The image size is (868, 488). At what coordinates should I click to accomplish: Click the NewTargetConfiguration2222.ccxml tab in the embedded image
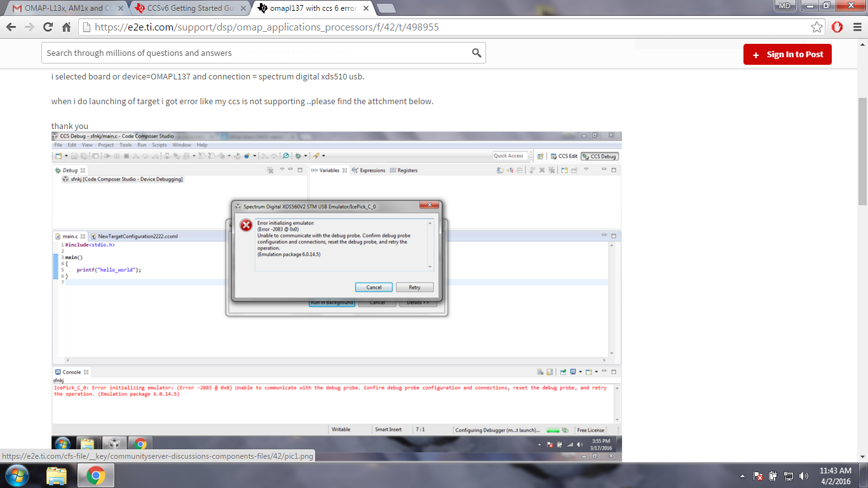coord(133,236)
